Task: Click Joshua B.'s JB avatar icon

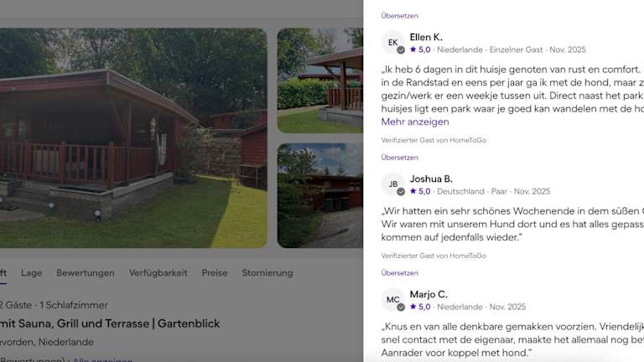Action: pos(392,184)
